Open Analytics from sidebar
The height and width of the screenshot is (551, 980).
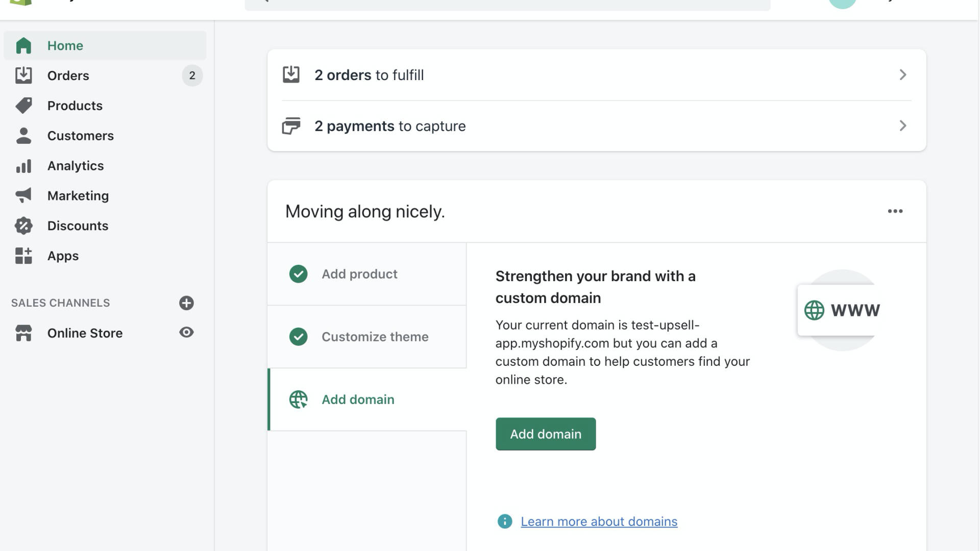tap(105, 166)
